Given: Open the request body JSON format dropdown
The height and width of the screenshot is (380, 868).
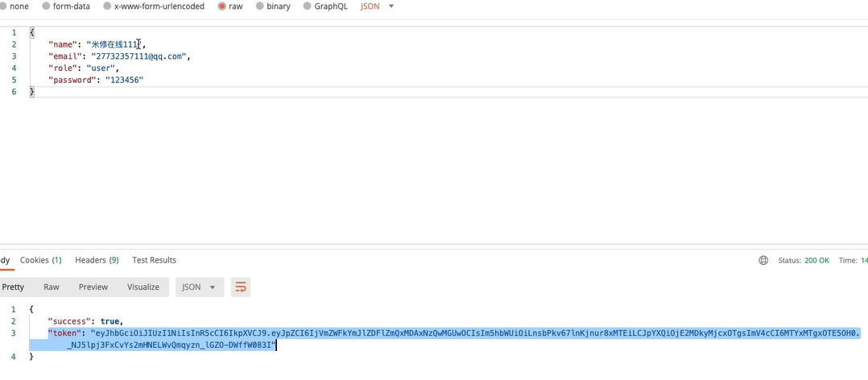Looking at the screenshot, I should point(377,6).
